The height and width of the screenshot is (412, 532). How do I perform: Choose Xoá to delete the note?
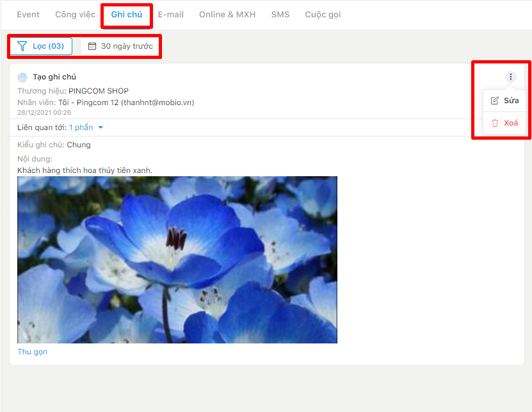coord(504,123)
